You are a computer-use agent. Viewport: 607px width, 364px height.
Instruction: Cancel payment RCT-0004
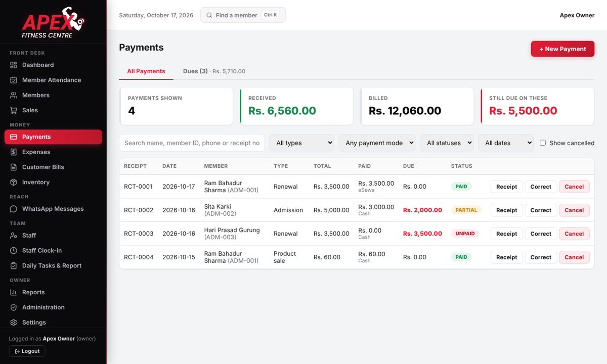[x=574, y=257]
